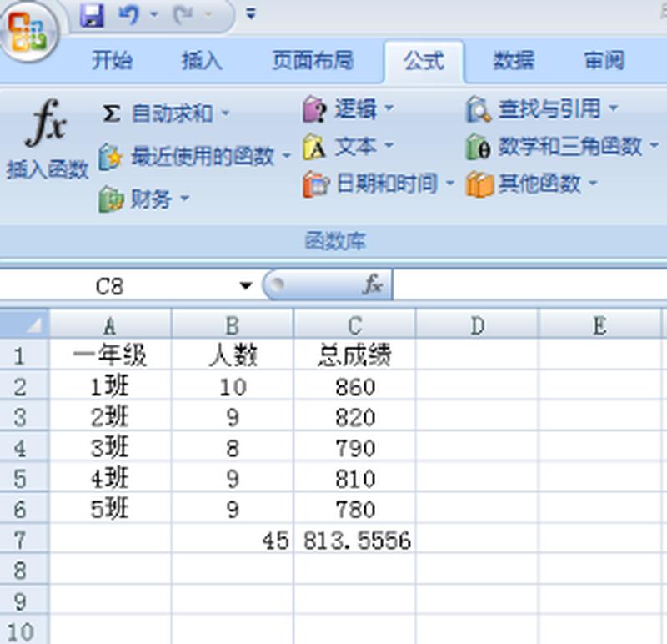
Task: Customize the Quick Access Toolbar dropdown
Action: coord(251,14)
